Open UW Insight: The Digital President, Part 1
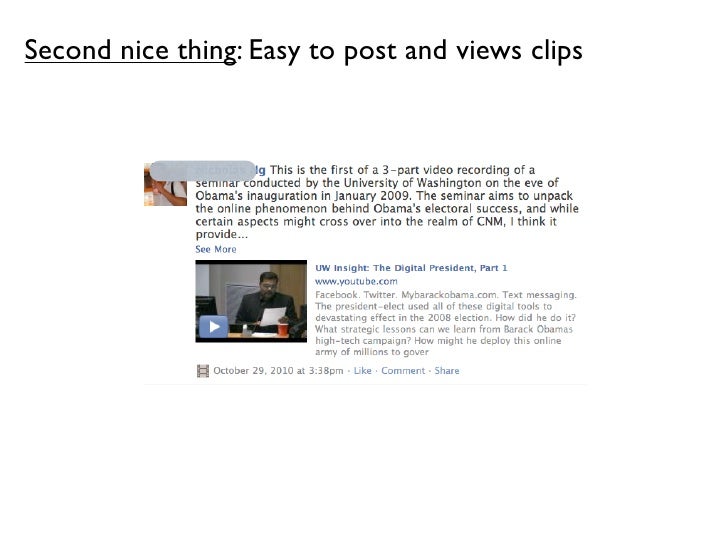728x546 pixels. [x=411, y=268]
